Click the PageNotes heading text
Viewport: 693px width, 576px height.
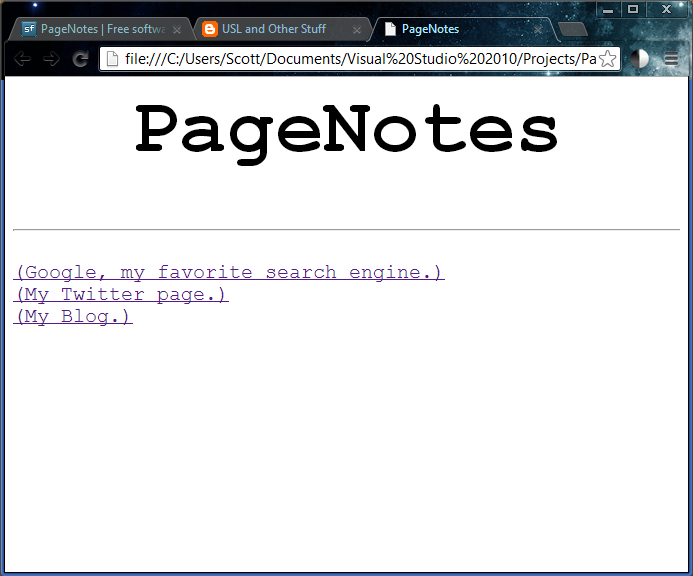coord(346,133)
